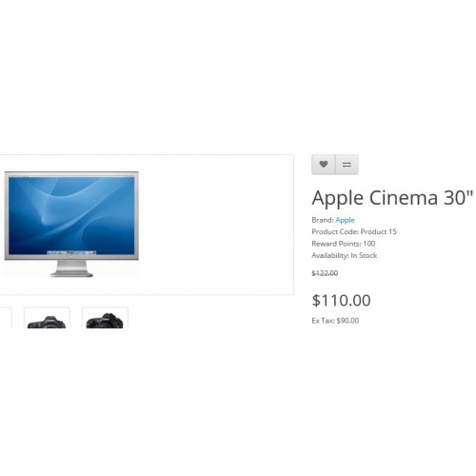Click the blue wallpaper on monitor display
The width and height of the screenshot is (476, 476).
pyautogui.click(x=71, y=214)
